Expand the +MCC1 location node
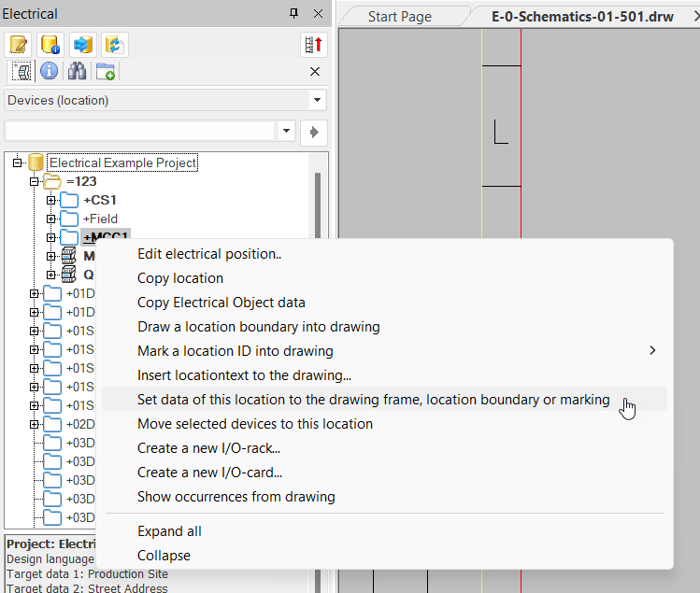Image resolution: width=700 pixels, height=593 pixels. 50,237
